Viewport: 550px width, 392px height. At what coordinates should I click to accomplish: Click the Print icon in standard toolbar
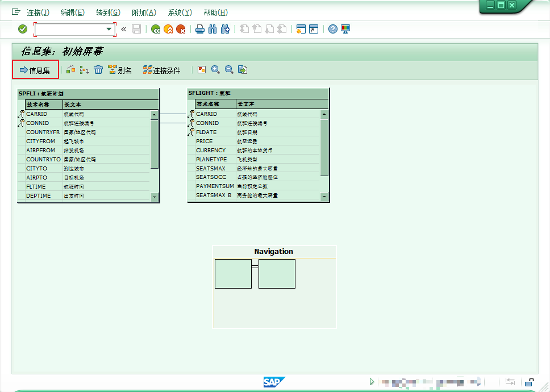tap(199, 29)
